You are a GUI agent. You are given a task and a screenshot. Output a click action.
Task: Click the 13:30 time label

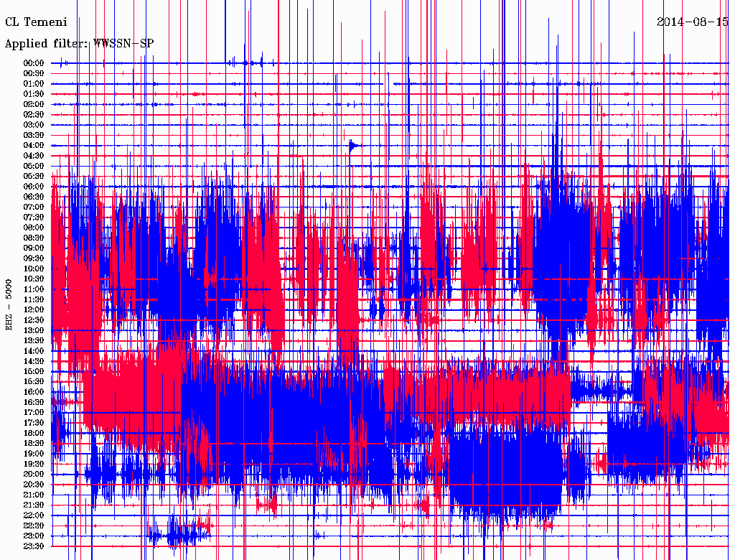[x=34, y=340]
